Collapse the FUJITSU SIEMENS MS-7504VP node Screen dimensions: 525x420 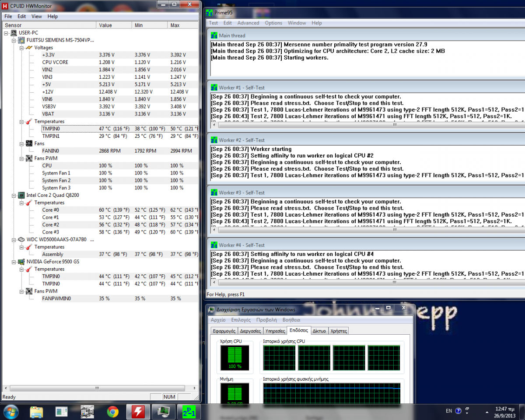click(14, 40)
